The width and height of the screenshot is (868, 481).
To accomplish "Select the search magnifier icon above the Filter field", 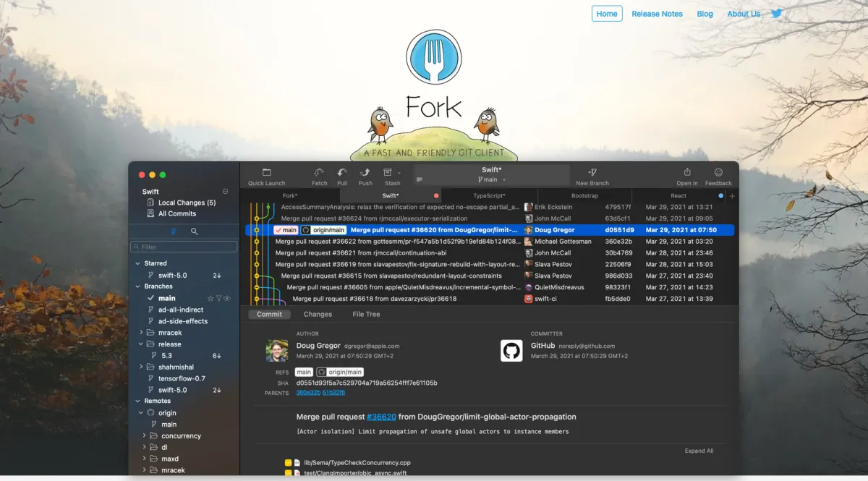I will pos(195,231).
